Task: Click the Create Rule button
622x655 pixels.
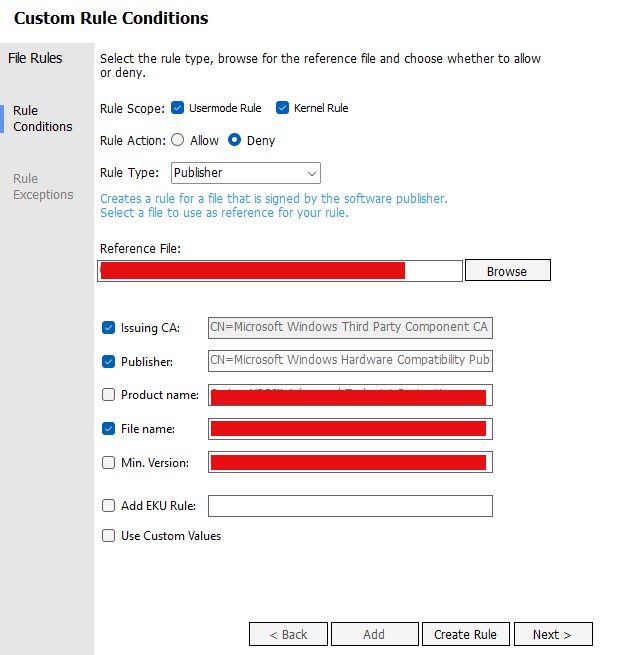Action: point(465,634)
